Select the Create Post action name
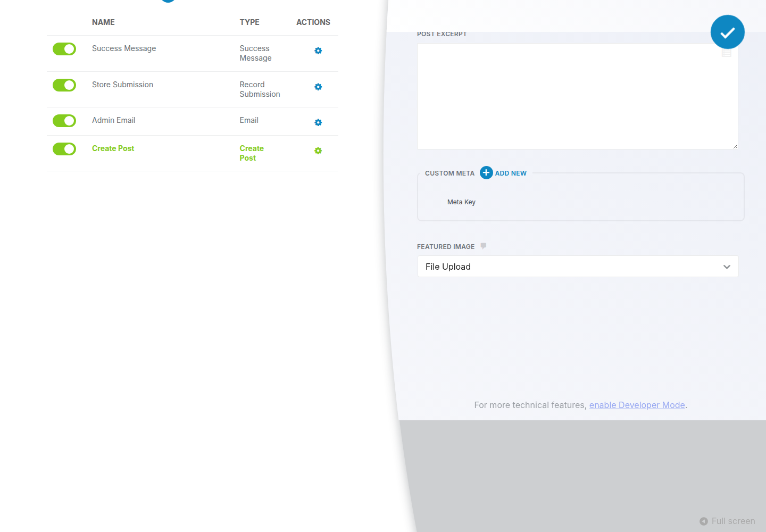Screen dimensions: 766x532 point(113,148)
